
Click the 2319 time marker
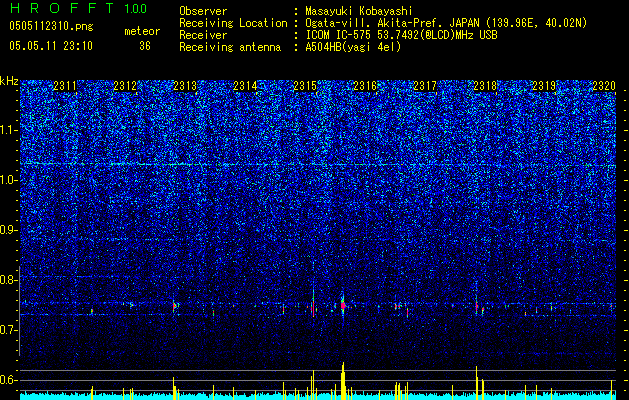tap(544, 86)
